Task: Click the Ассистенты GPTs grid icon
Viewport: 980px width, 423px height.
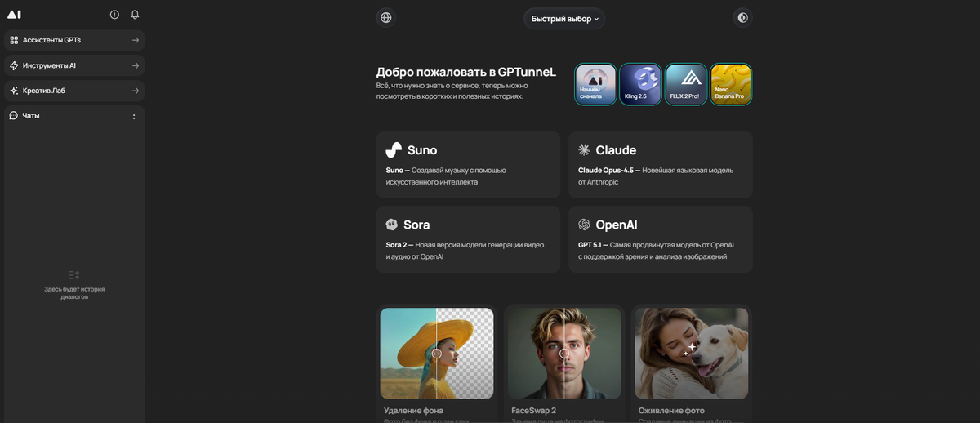Action: 14,40
